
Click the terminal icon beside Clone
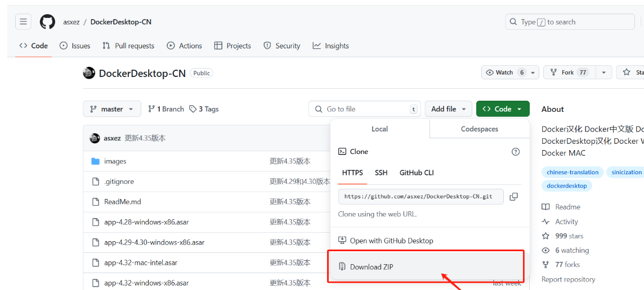(342, 151)
